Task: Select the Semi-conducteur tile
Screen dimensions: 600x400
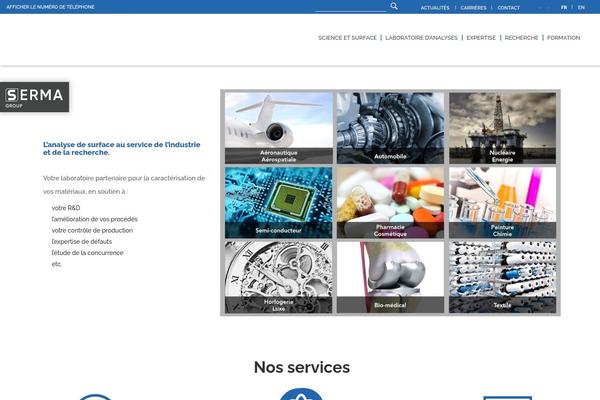Action: pos(279,202)
